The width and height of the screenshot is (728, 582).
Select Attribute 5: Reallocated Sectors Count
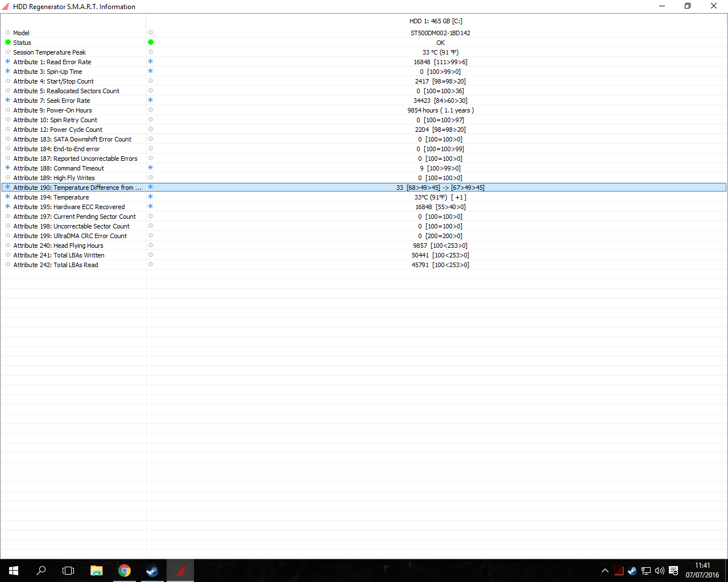[x=67, y=91]
